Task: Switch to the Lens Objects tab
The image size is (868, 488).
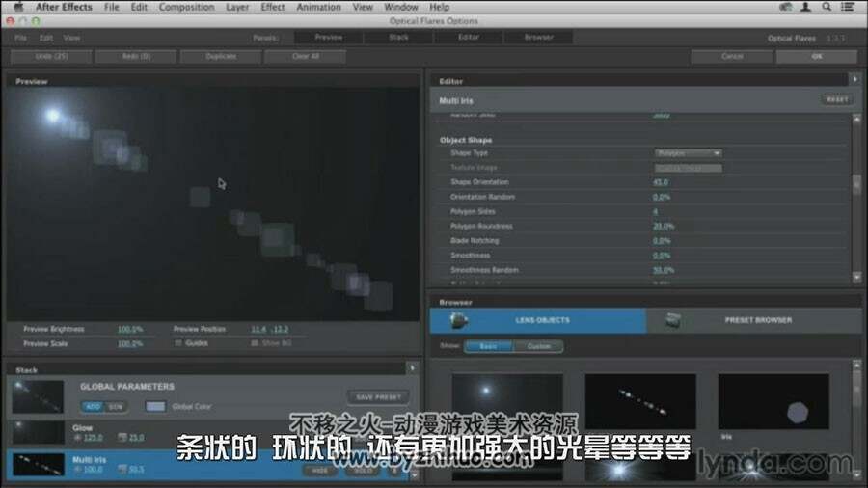Action: pos(538,320)
